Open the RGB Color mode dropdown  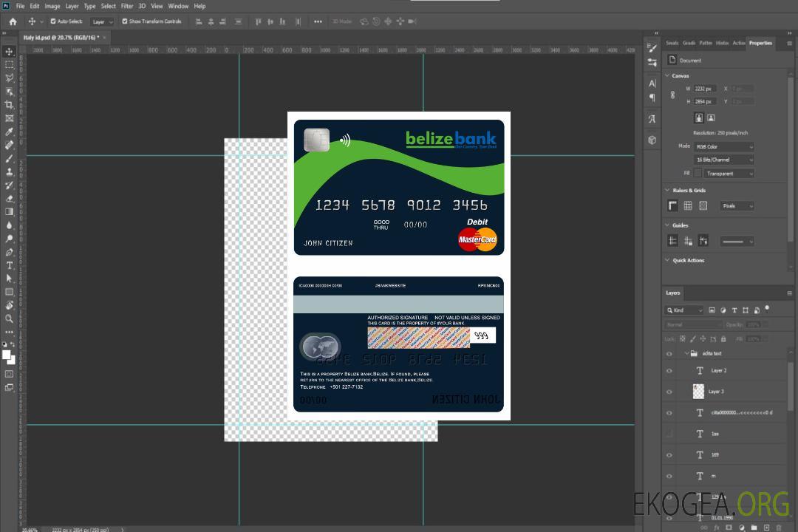[x=723, y=146]
